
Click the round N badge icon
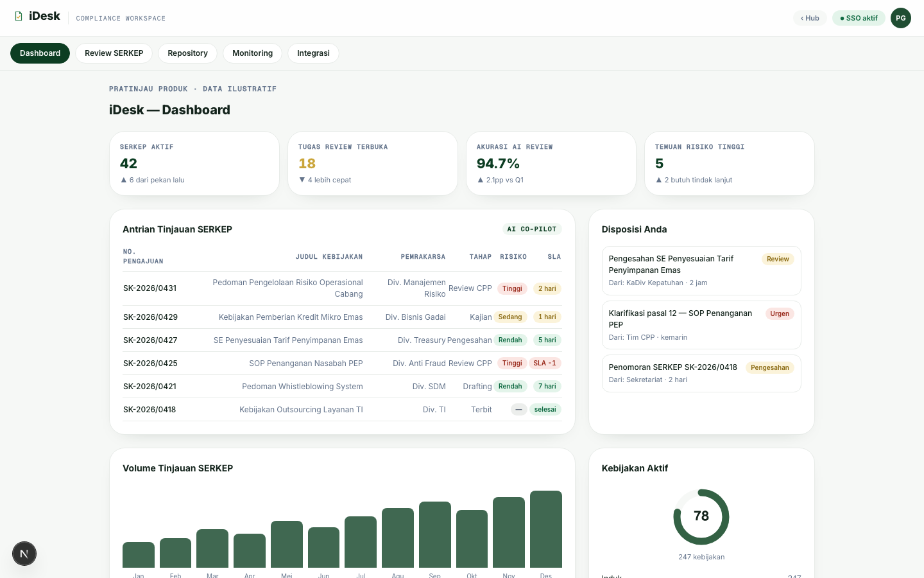[24, 554]
